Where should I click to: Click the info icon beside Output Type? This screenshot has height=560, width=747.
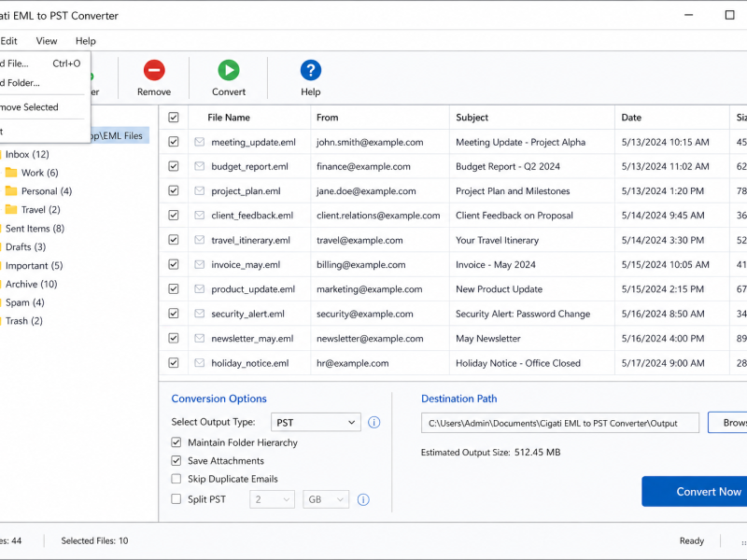tap(374, 423)
